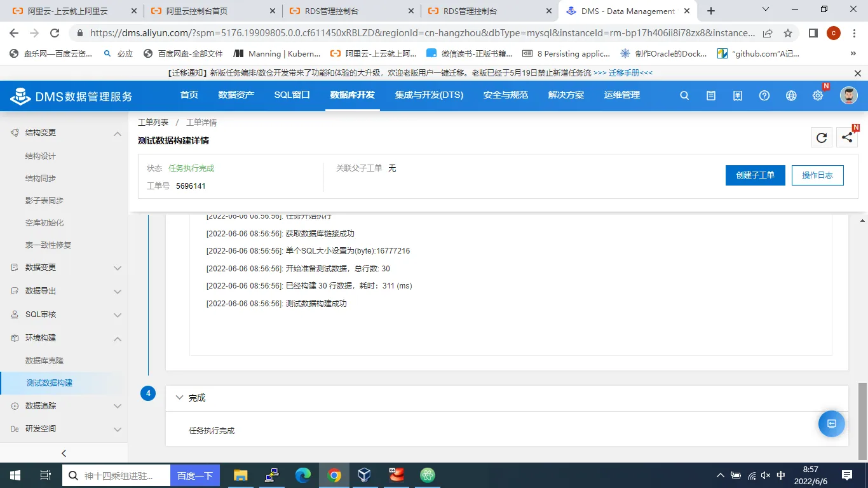Collapse the 完成 step panel
868x488 pixels.
[x=179, y=398]
